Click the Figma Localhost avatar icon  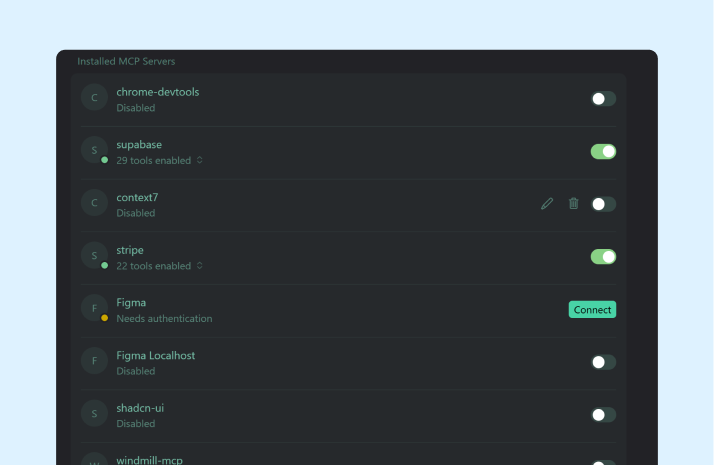94,362
